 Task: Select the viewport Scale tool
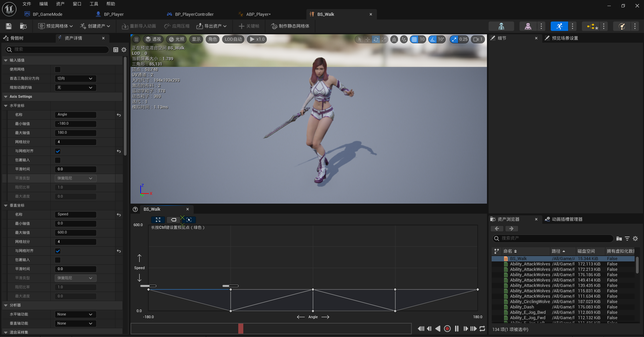(384, 39)
